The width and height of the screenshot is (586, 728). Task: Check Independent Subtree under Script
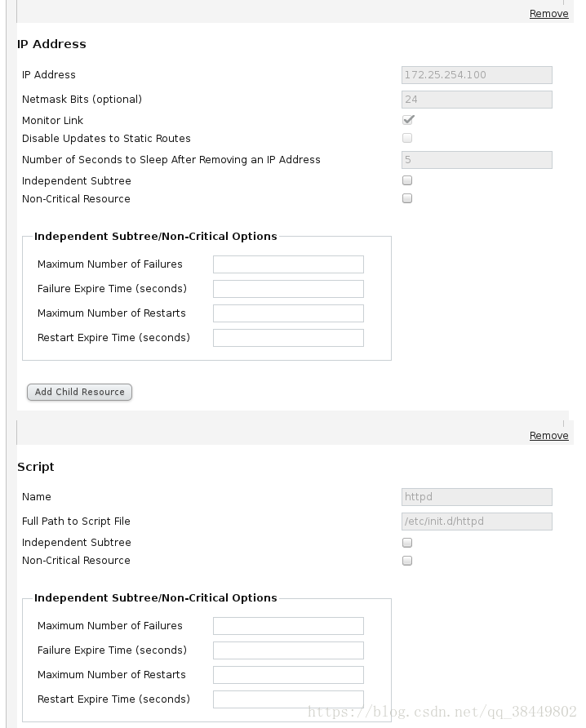tap(407, 542)
